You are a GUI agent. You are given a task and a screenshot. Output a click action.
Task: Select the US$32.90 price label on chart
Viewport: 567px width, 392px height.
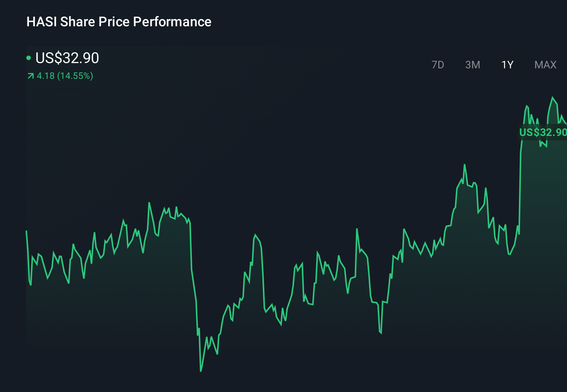[543, 132]
